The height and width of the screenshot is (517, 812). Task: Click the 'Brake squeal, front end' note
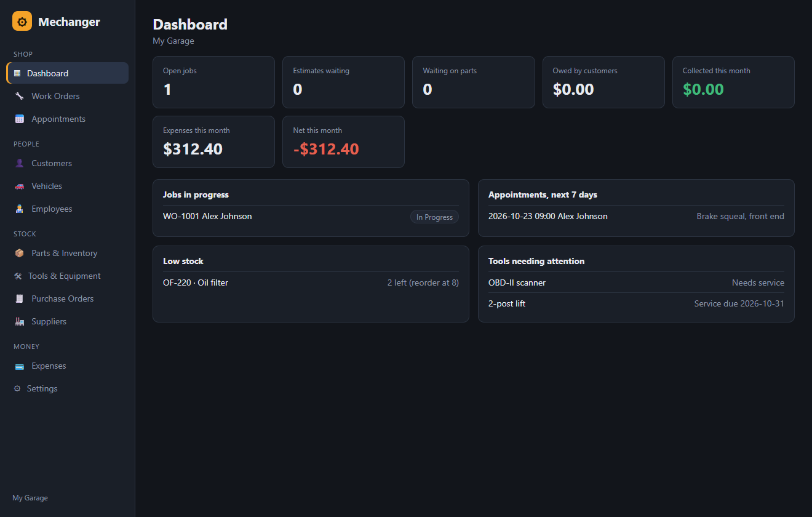coord(741,216)
